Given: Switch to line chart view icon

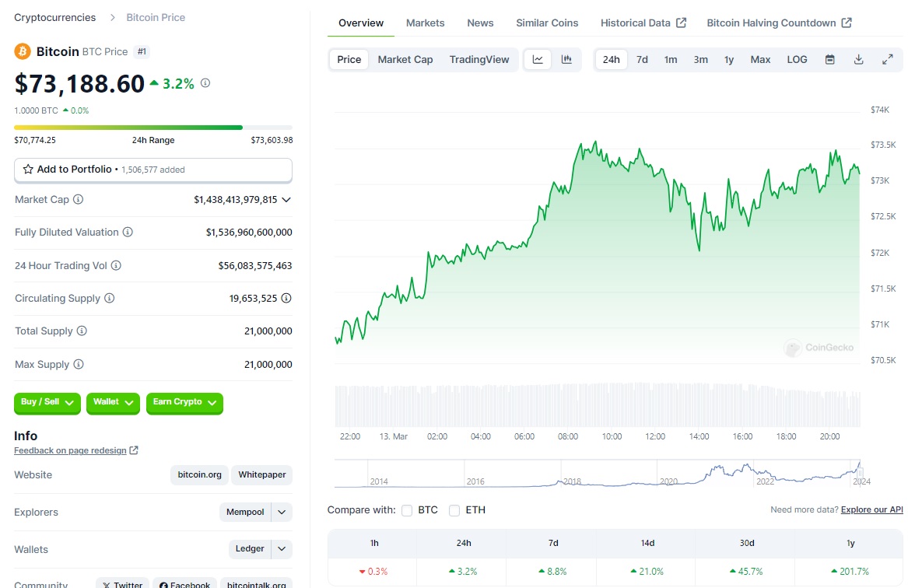Looking at the screenshot, I should (x=538, y=60).
